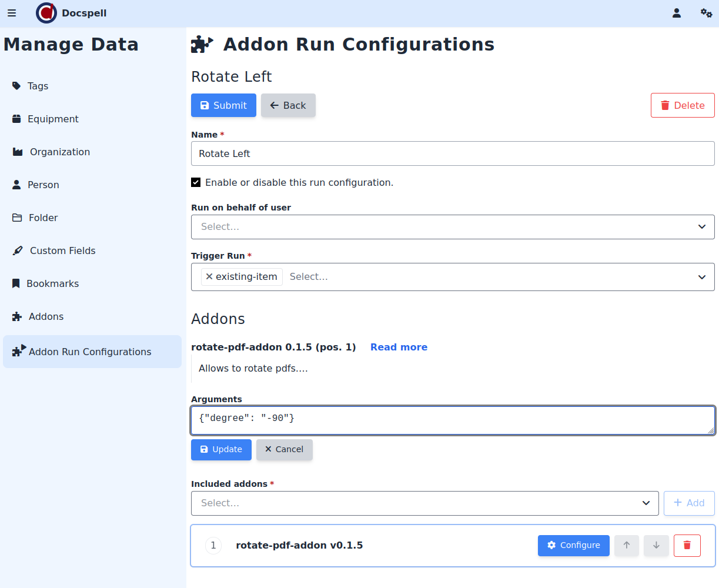Screen dimensions: 719x588
Task: Click the Submit button
Action: [x=223, y=105]
